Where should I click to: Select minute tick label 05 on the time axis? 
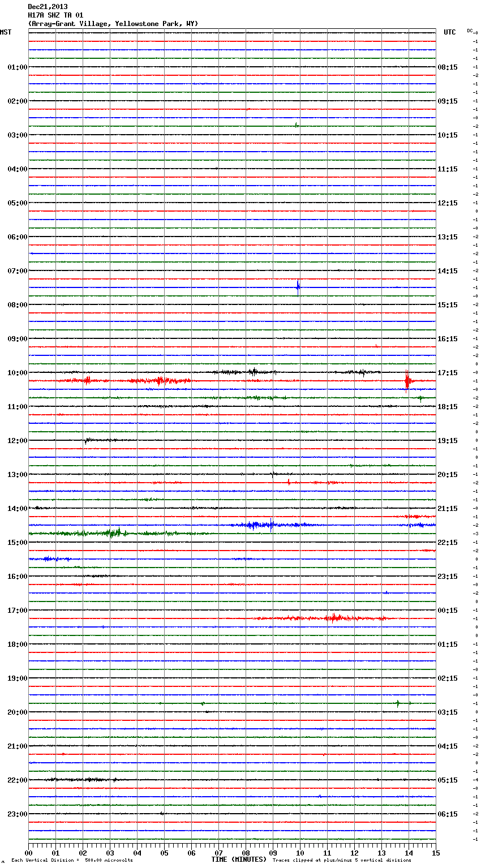point(164,853)
